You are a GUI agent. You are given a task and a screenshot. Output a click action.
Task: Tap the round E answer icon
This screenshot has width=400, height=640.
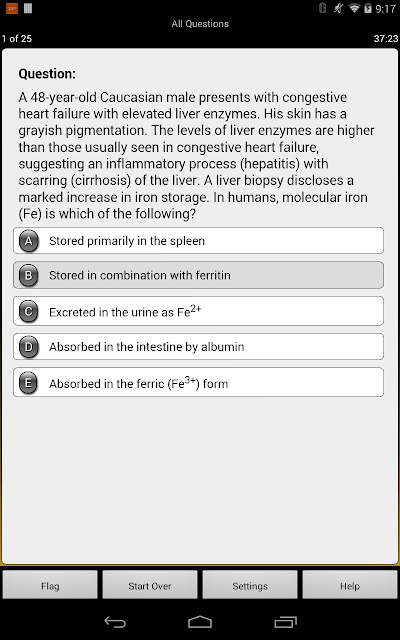(28, 383)
